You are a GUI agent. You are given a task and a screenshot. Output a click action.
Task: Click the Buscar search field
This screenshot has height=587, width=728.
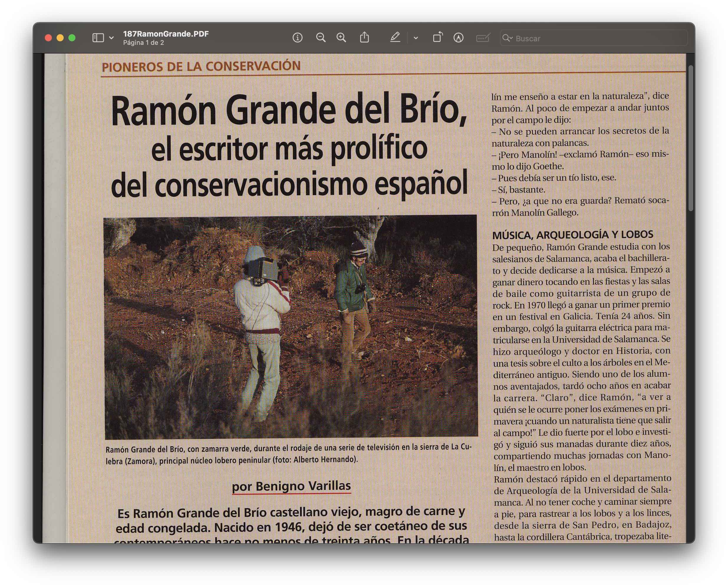(x=594, y=38)
